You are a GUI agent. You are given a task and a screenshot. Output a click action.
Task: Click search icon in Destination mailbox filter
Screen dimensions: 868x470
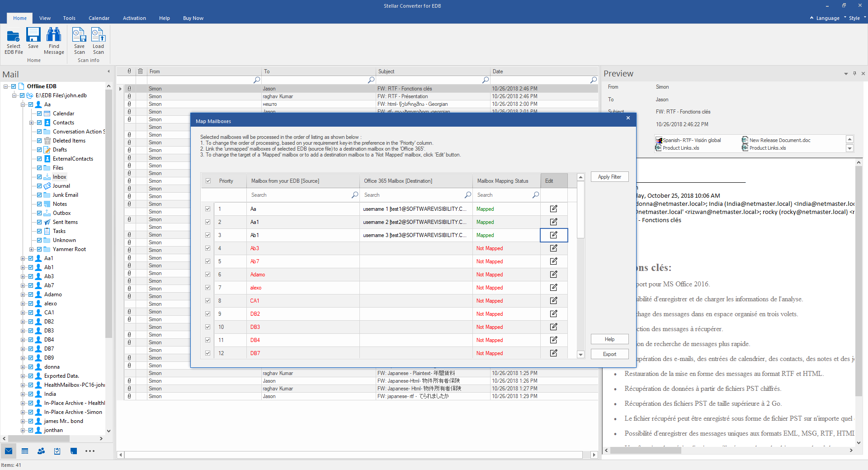(x=468, y=195)
